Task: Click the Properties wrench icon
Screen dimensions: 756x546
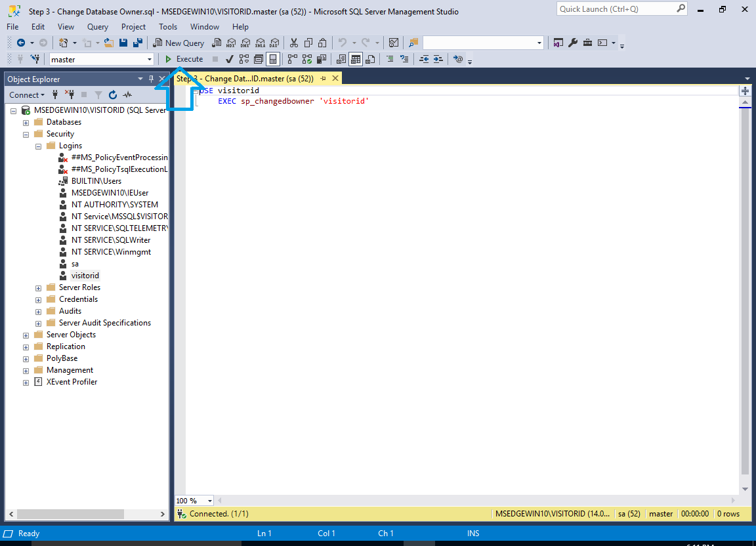Action: pos(572,43)
